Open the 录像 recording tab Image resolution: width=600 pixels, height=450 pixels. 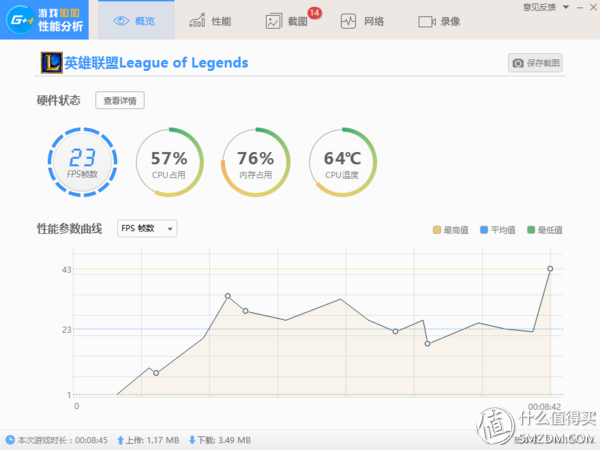[439, 21]
